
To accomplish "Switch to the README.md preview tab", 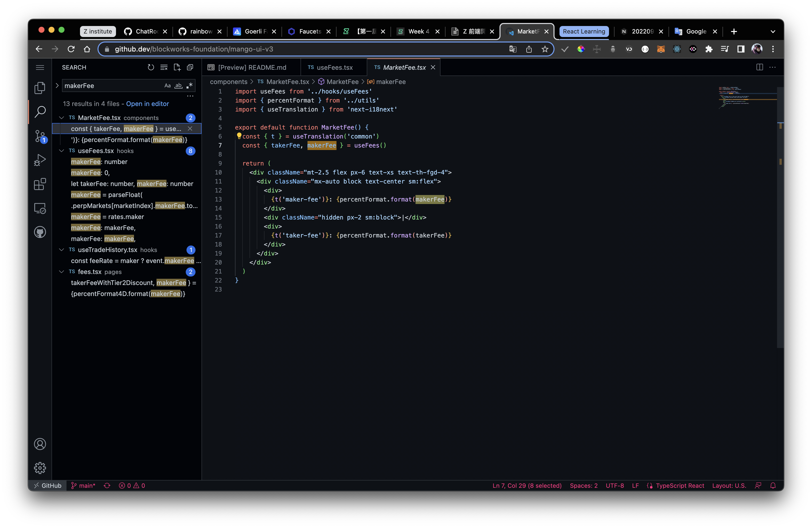I will (252, 67).
